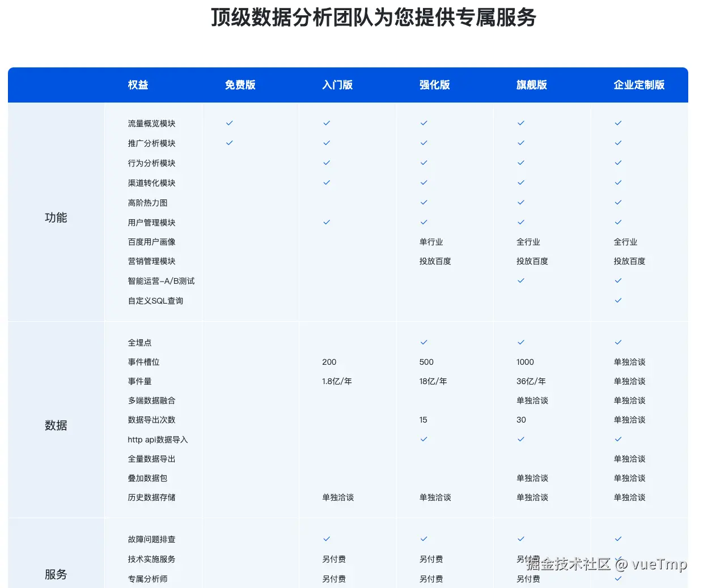Image resolution: width=703 pixels, height=588 pixels.
Task: Click 流量概览模块 checkmark under 免费版
Action: [x=230, y=123]
